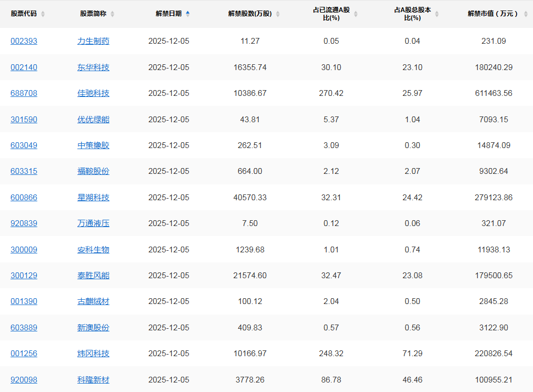
Task: Open the 星湖科技 stock name link
Action: (93, 198)
